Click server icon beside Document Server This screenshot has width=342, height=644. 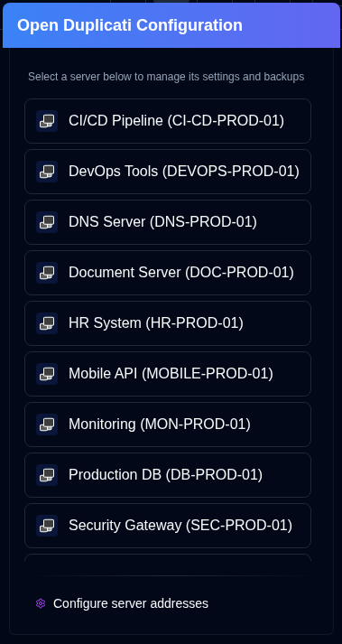point(47,272)
